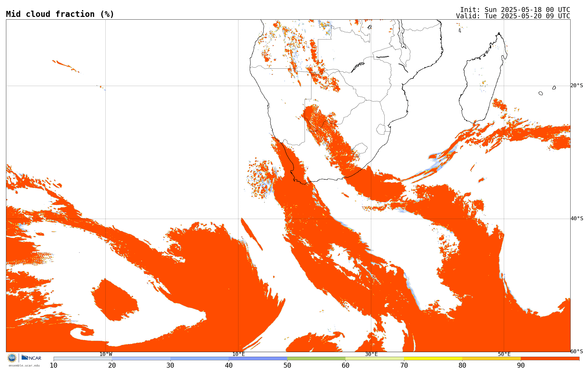Click the 60-70 pale yellow colorbar segment

[x=375, y=359]
